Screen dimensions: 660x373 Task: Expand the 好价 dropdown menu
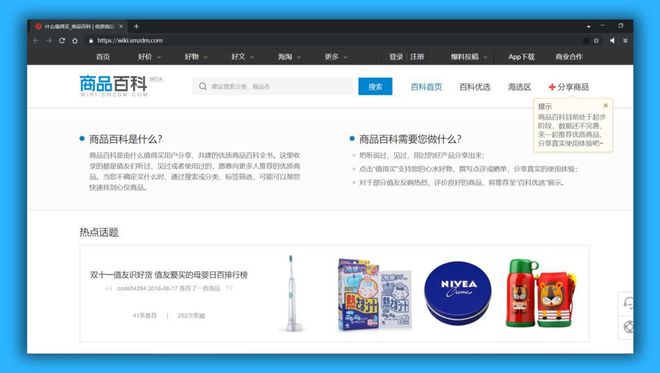[x=149, y=56]
